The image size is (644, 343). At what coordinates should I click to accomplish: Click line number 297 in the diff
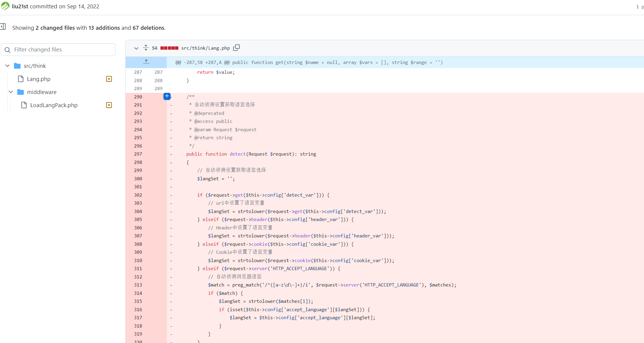point(138,154)
